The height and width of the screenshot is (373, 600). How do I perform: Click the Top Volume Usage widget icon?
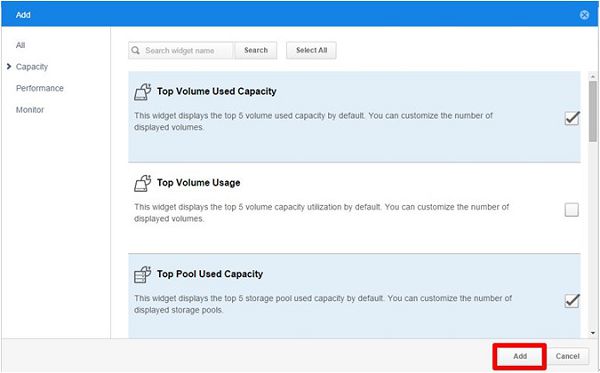[142, 183]
